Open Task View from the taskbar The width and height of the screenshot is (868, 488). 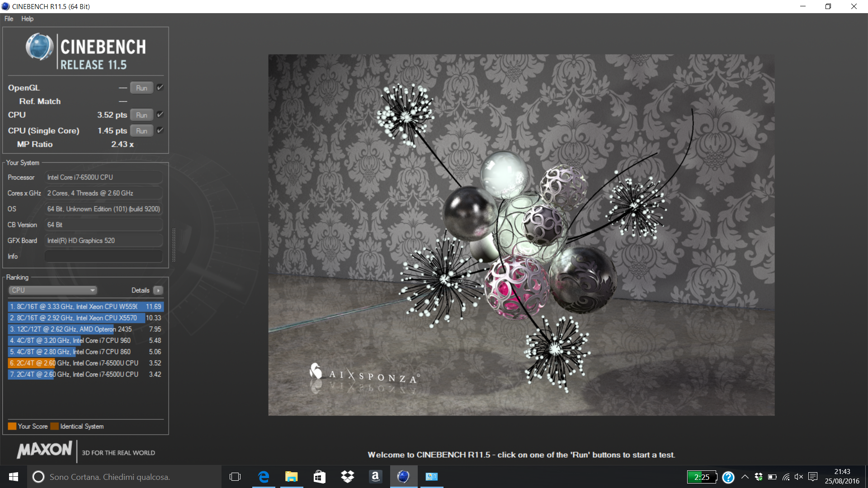pyautogui.click(x=235, y=477)
